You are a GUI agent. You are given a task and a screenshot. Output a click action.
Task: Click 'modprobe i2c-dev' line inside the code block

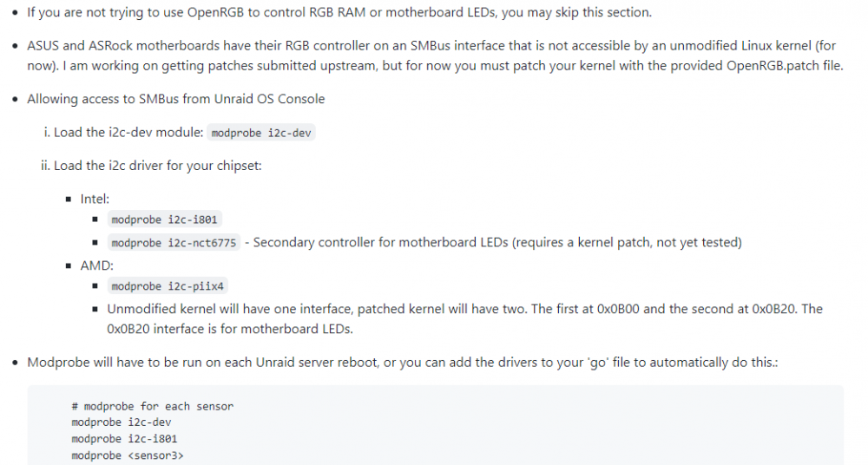tap(122, 422)
